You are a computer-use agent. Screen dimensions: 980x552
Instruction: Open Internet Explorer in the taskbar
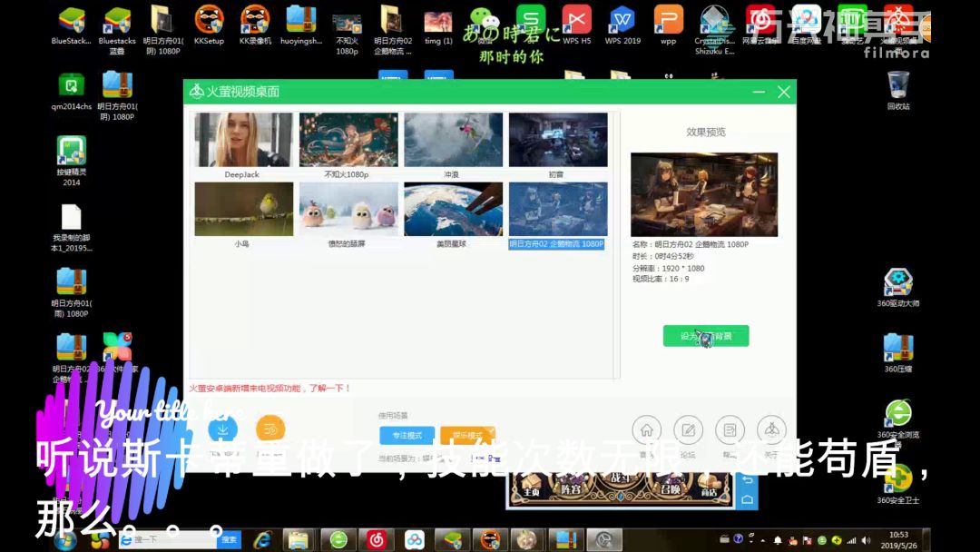263,539
